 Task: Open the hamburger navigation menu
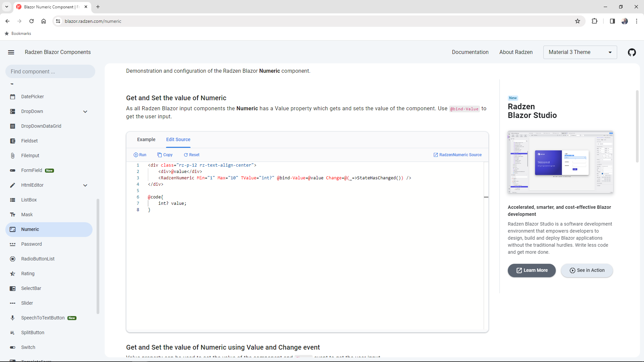[11, 52]
